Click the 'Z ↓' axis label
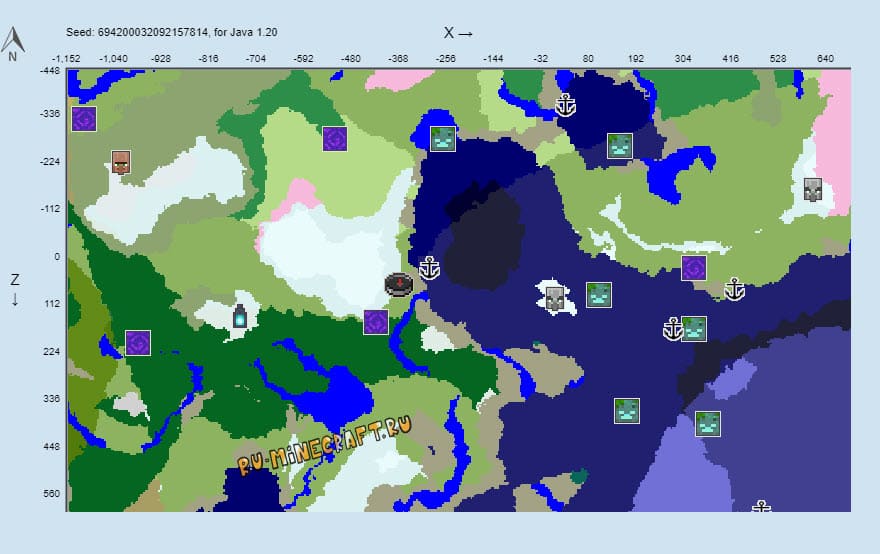 click(15, 290)
